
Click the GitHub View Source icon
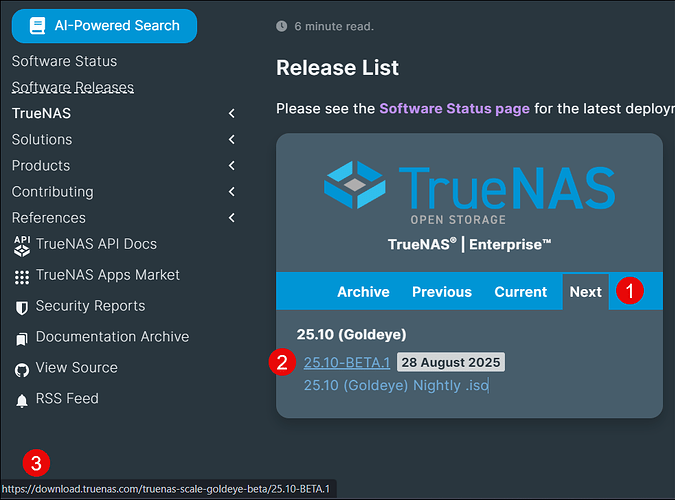pyautogui.click(x=21, y=369)
